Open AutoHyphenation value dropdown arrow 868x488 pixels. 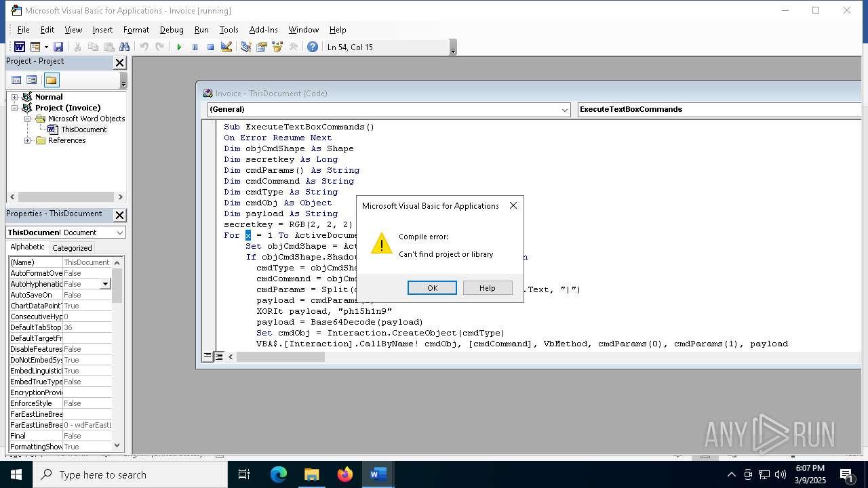pyautogui.click(x=106, y=284)
